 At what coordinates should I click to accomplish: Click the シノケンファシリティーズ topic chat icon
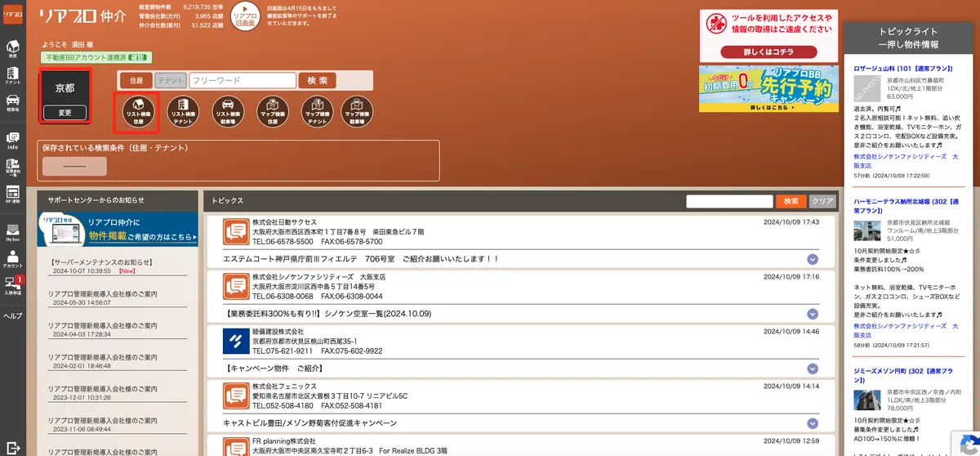(236, 287)
